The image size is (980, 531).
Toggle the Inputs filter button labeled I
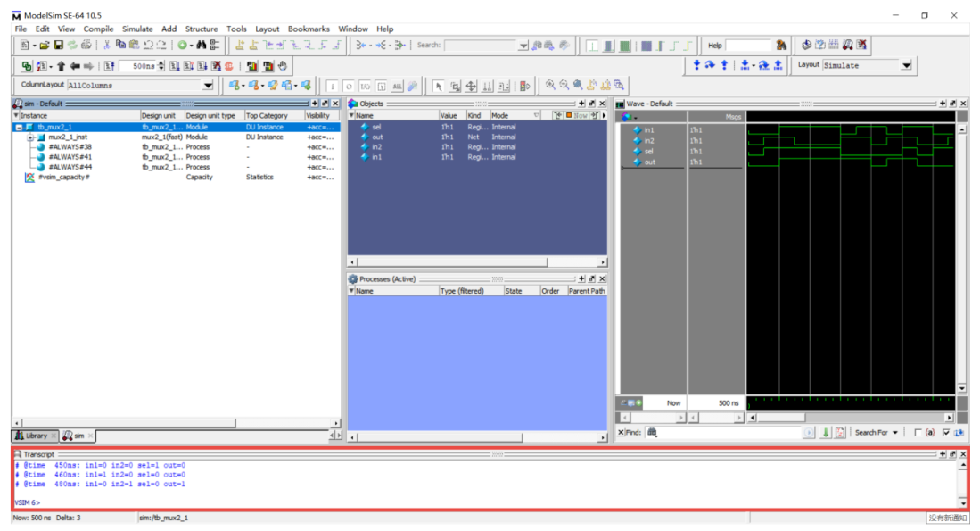point(333,87)
